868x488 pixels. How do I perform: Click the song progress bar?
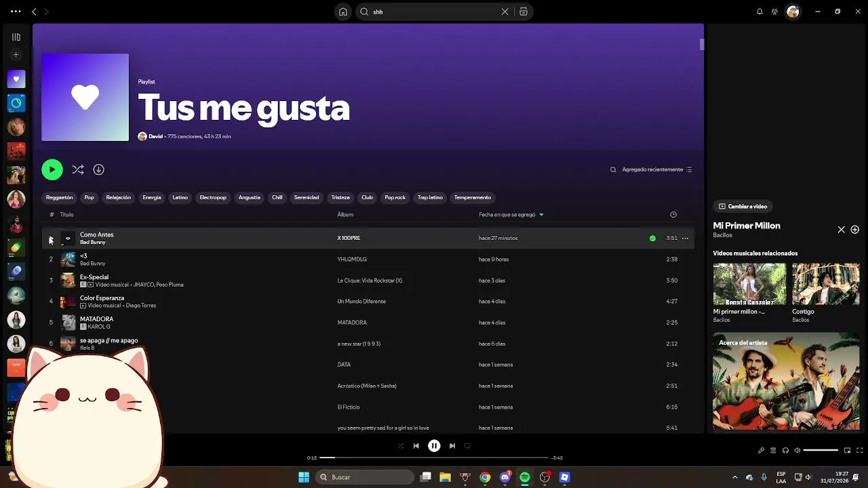tap(434, 457)
